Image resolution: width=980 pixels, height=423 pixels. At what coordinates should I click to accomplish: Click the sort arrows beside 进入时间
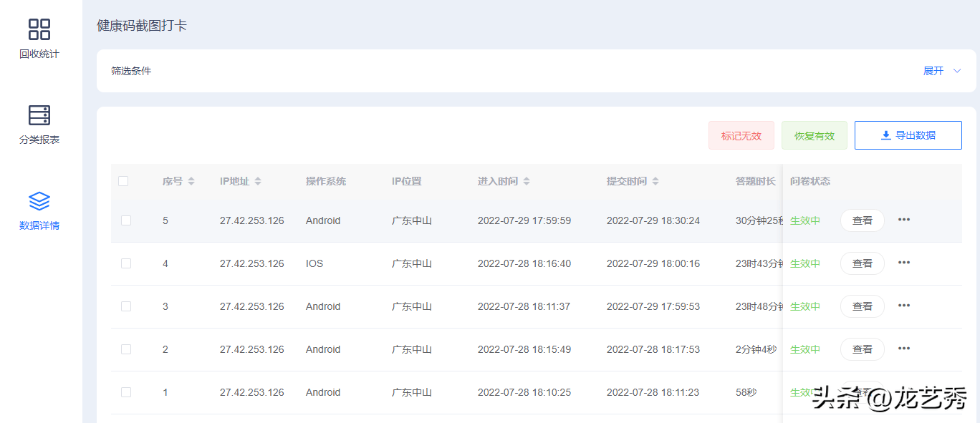(x=527, y=182)
